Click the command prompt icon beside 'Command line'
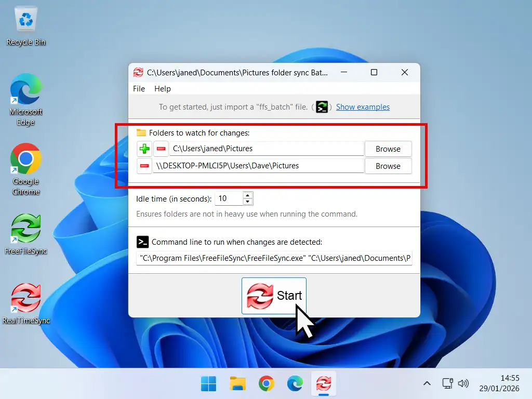This screenshot has width=532, height=399. (143, 242)
